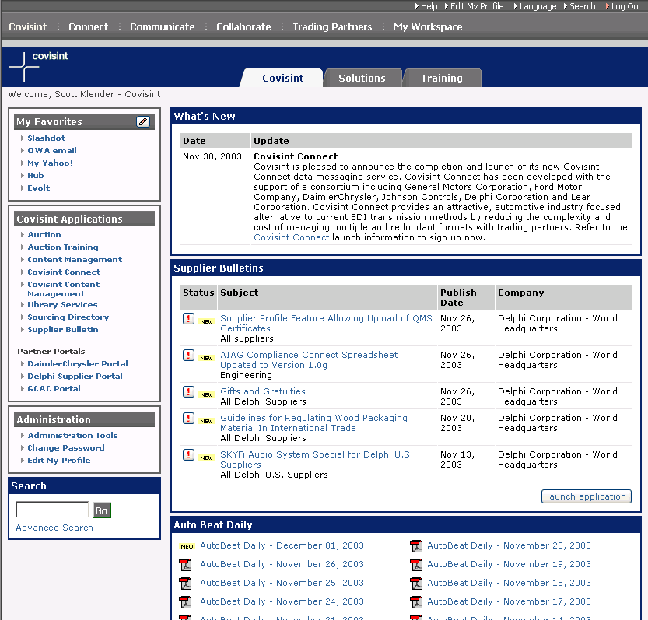Open PDF icon for AutoBeat November 17
648x620 pixels.
click(x=416, y=602)
